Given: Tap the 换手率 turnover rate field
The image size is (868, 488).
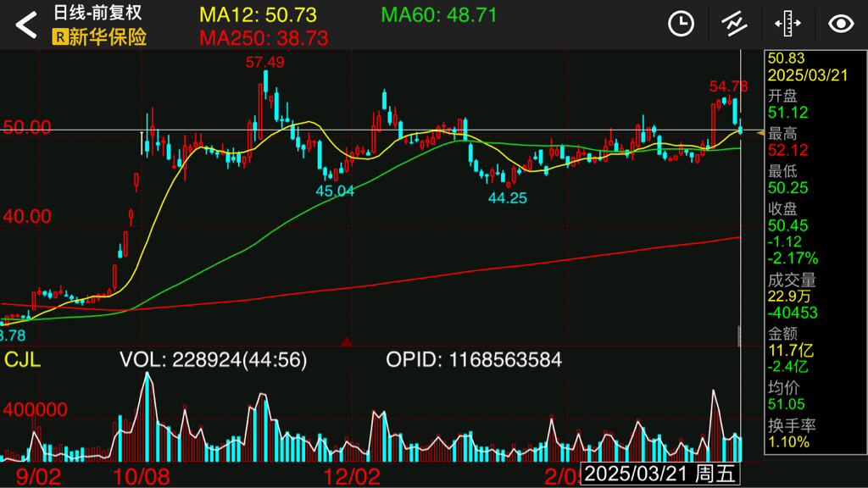Looking at the screenshot, I should pos(788,425).
